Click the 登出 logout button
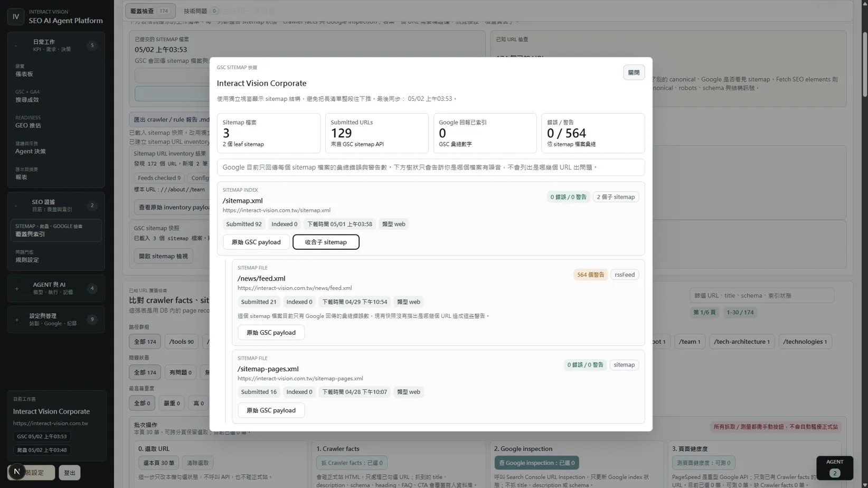868x488 pixels. (x=70, y=473)
